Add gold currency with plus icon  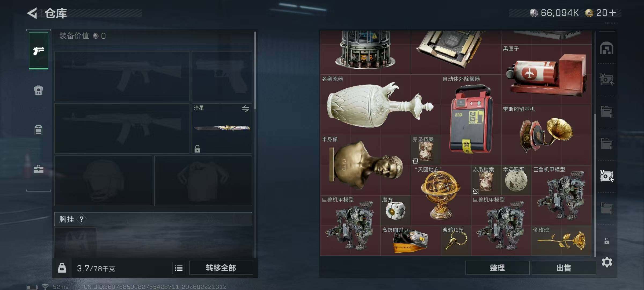point(612,13)
